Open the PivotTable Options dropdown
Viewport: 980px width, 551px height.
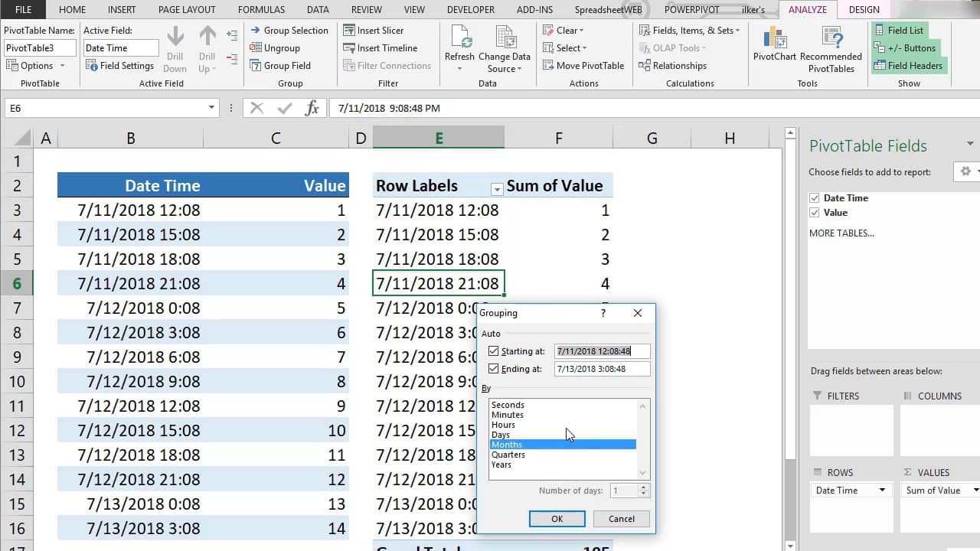[x=36, y=66]
